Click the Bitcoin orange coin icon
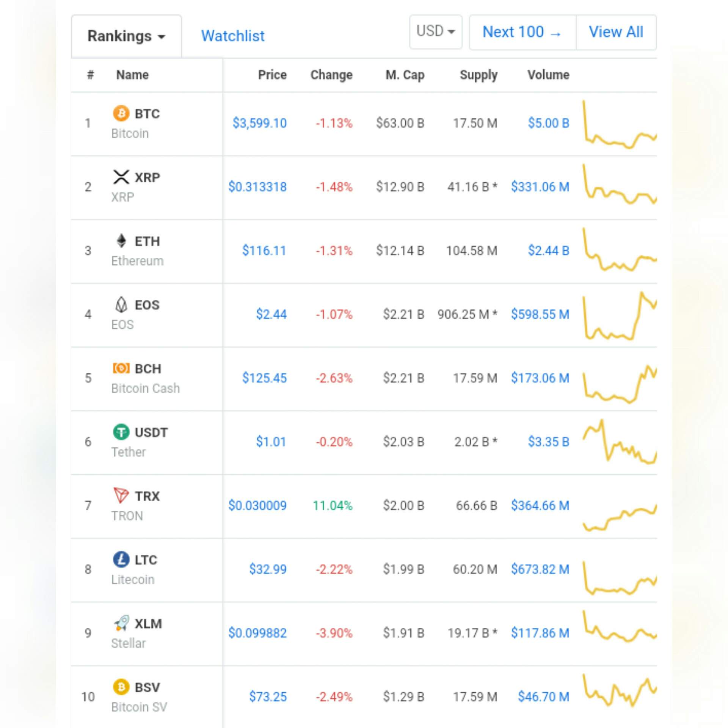Image resolution: width=728 pixels, height=728 pixels. click(121, 113)
